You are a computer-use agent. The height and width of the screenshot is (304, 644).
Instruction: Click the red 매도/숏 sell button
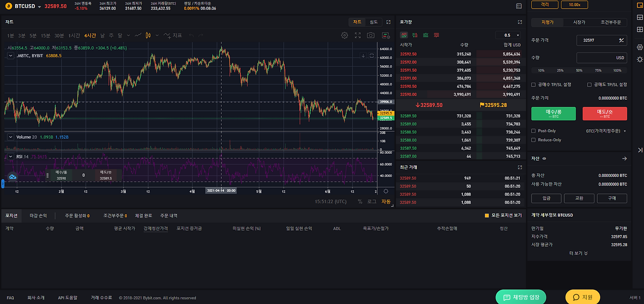pos(605,114)
